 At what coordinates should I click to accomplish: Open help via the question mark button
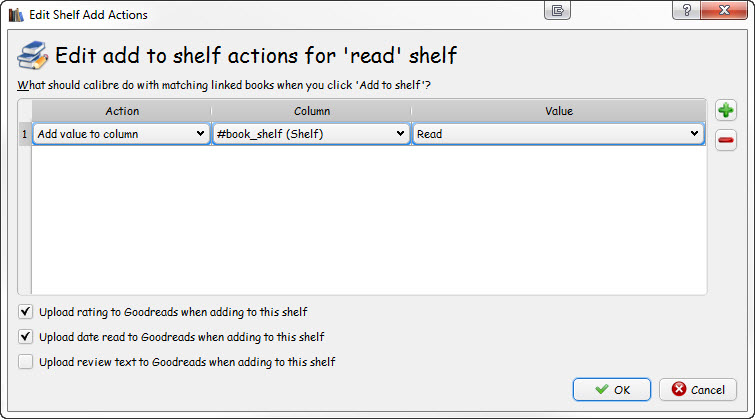tap(687, 10)
